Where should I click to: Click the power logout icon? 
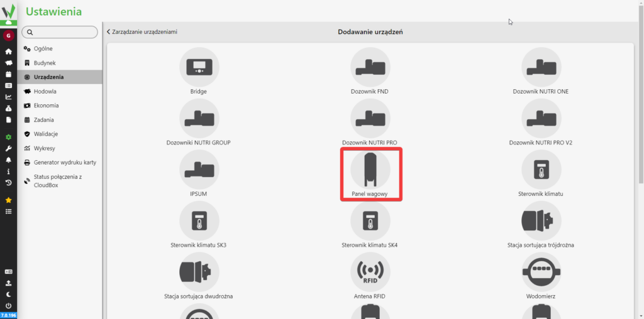tap(8, 305)
